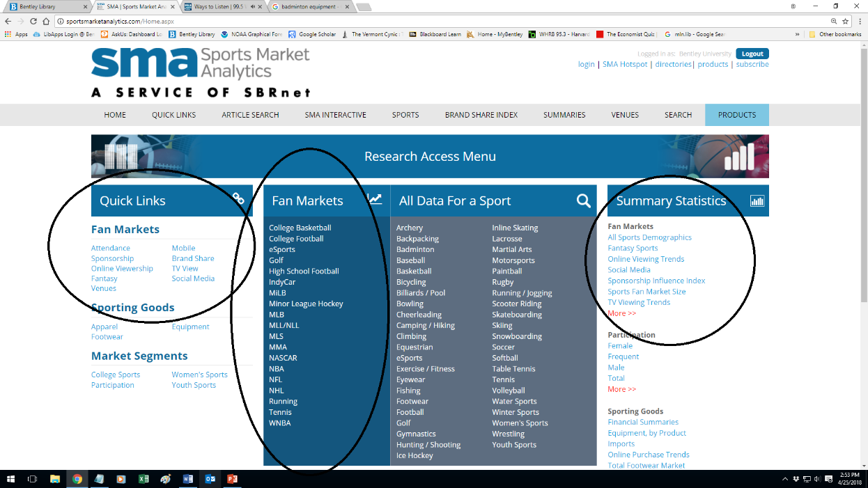The width and height of the screenshot is (868, 488).
Task: Click the chain link icon in Quick Links header
Action: [238, 199]
